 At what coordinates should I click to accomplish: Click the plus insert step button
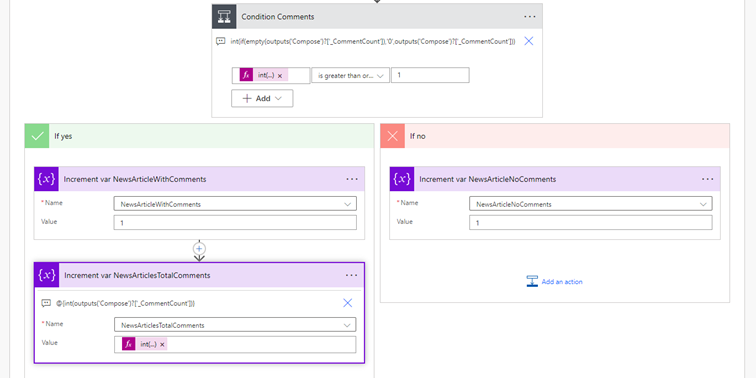tap(199, 248)
